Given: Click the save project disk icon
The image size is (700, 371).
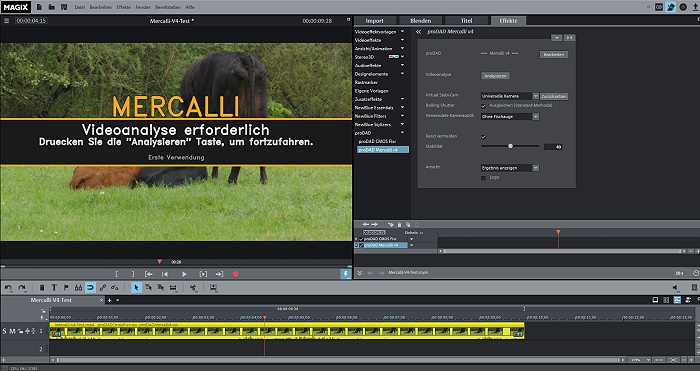Looking at the screenshot, I should coord(64,7).
